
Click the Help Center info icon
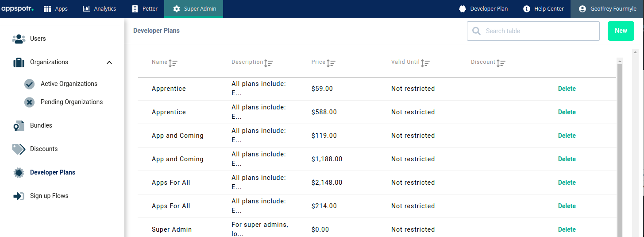point(527,9)
